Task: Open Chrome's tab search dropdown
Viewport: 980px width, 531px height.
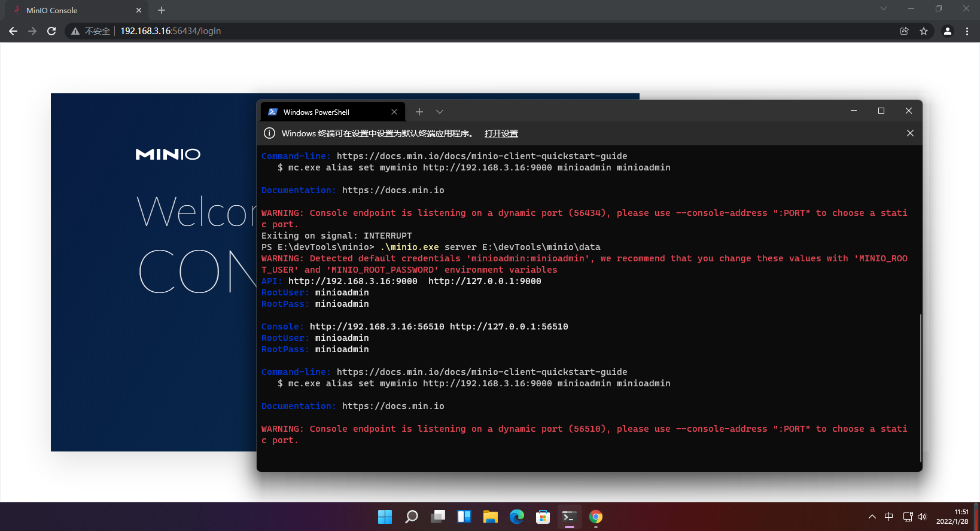Action: (x=884, y=8)
